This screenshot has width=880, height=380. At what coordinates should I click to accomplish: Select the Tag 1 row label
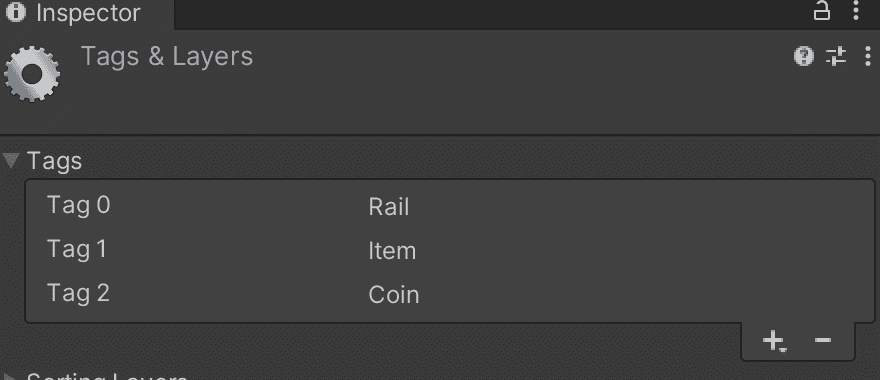pos(77,249)
